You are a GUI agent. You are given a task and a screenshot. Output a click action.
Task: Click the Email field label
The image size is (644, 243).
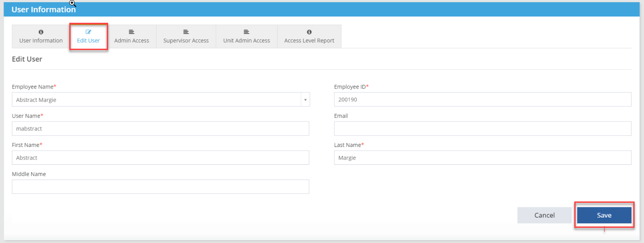(x=341, y=116)
